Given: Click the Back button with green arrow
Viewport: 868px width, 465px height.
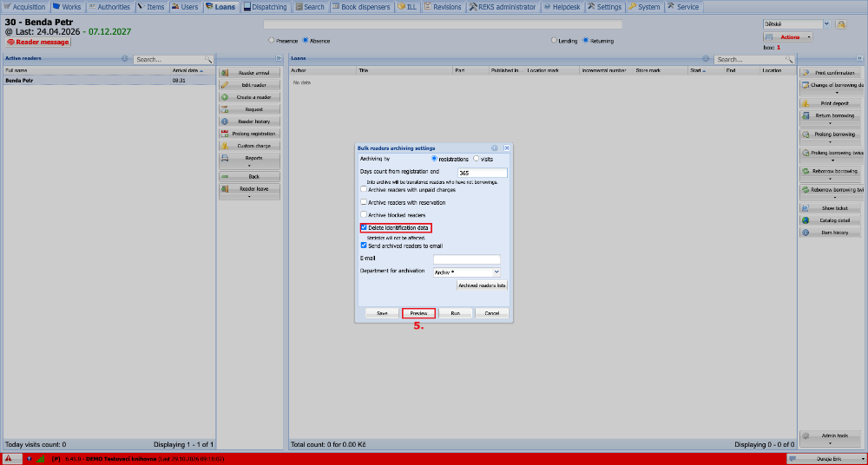Looking at the screenshot, I should pyautogui.click(x=249, y=177).
